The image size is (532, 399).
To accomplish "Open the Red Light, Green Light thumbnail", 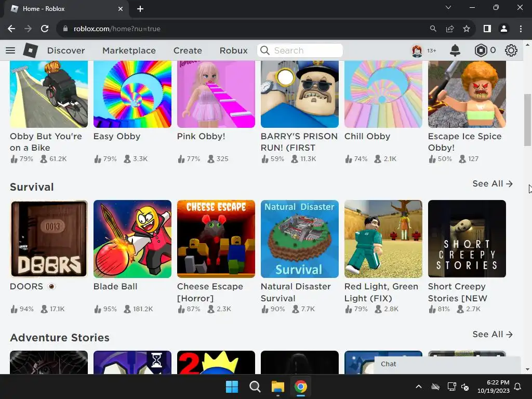I will tap(383, 239).
